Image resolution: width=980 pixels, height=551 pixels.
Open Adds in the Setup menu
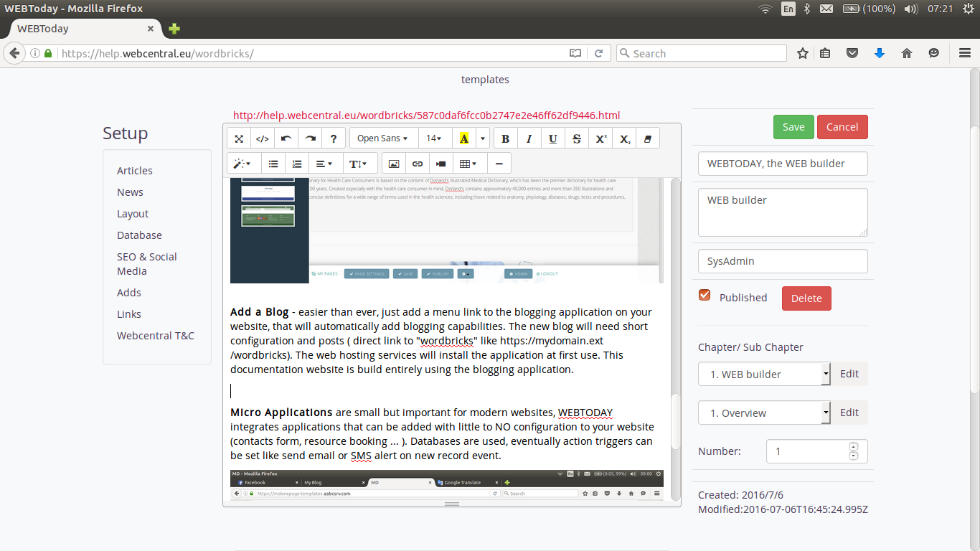tap(129, 293)
